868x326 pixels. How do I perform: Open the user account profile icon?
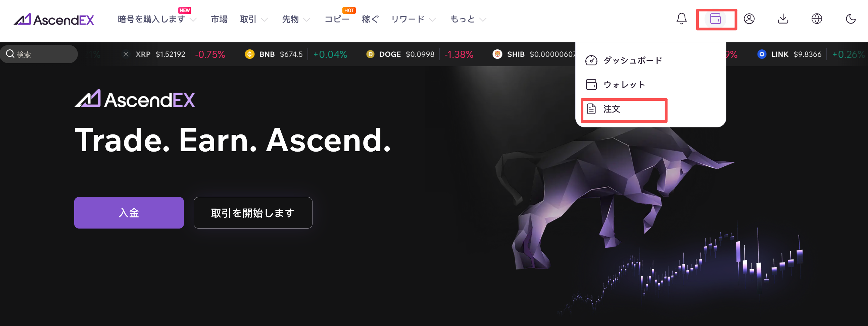(x=749, y=18)
